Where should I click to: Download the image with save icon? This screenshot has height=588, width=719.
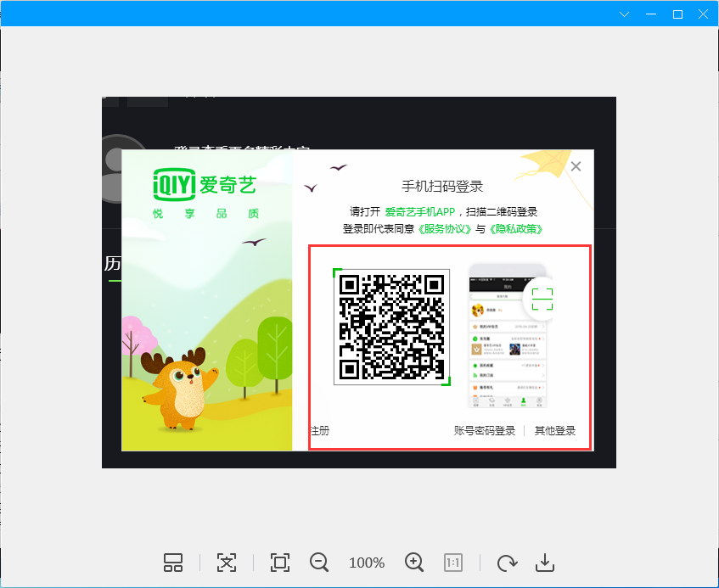(x=545, y=563)
